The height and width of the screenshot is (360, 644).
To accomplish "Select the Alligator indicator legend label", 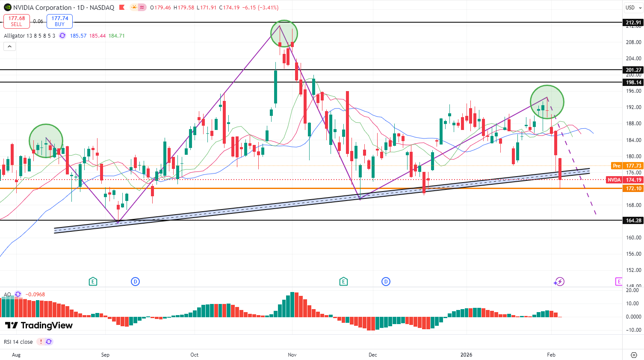I will 30,35.
